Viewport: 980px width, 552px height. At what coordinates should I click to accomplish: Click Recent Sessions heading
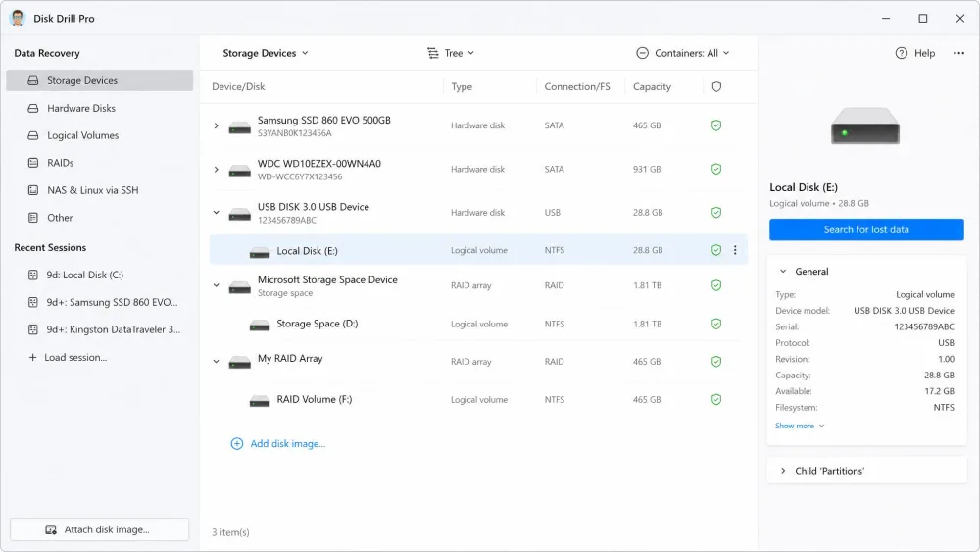click(x=50, y=247)
